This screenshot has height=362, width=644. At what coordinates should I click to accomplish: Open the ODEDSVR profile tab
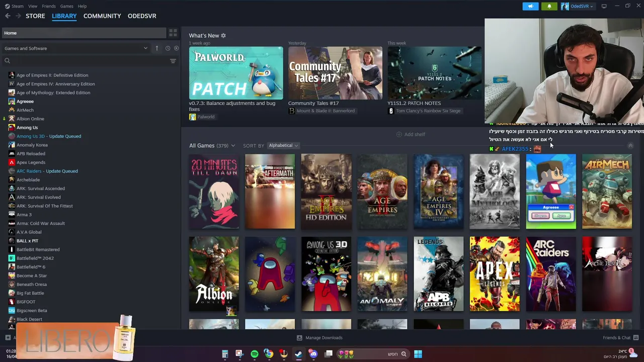coord(142,16)
